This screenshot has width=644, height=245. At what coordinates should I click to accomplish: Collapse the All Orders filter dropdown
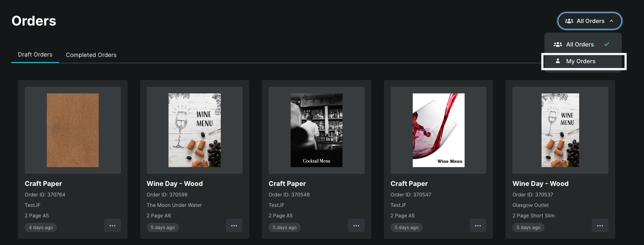(590, 21)
